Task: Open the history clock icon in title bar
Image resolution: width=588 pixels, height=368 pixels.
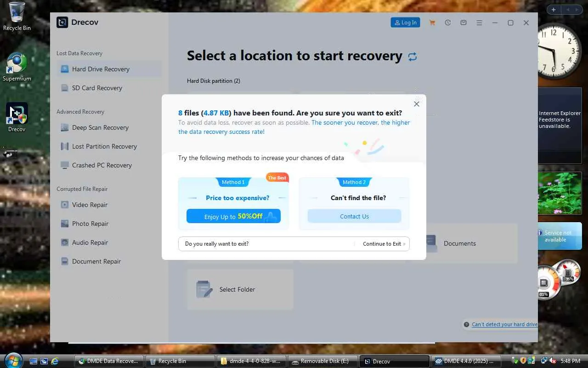Action: point(448,23)
